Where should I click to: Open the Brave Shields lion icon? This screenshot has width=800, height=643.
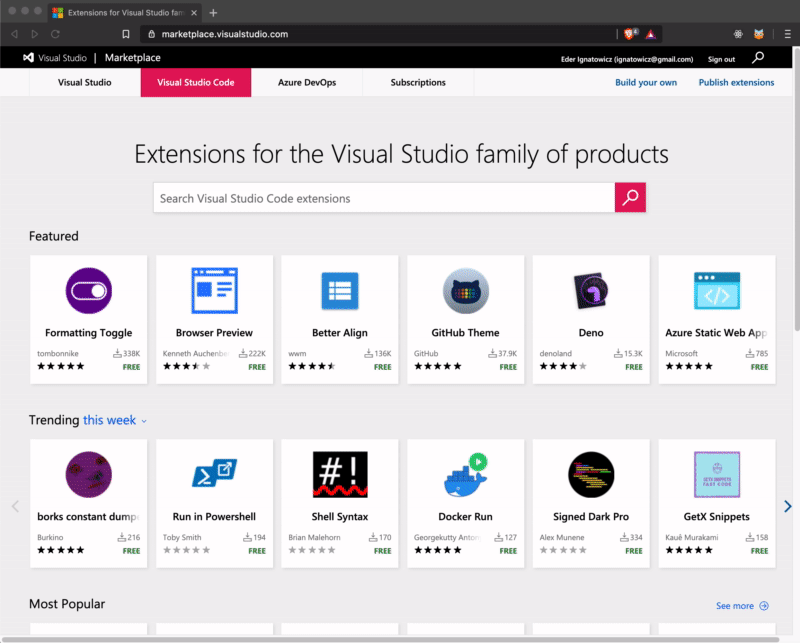point(631,34)
